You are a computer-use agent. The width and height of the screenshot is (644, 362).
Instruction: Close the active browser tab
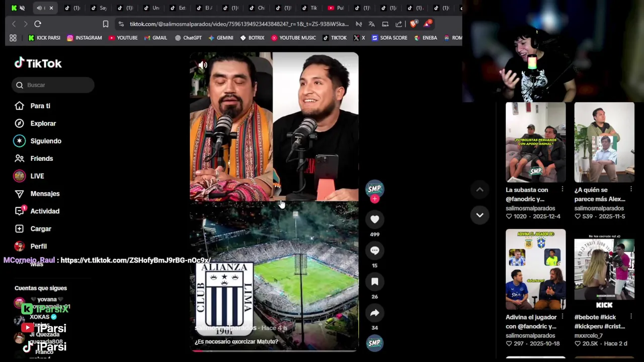[51, 8]
